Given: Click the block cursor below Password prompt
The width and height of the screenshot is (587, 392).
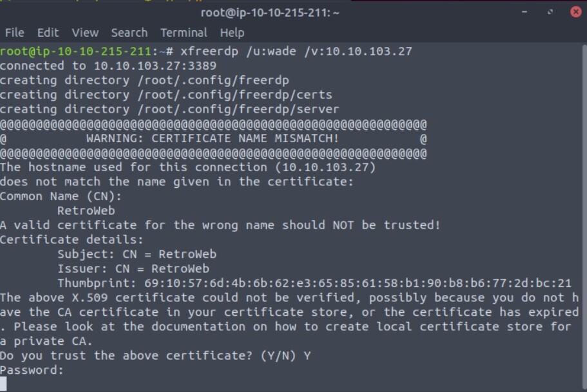Looking at the screenshot, I should click(x=4, y=384).
